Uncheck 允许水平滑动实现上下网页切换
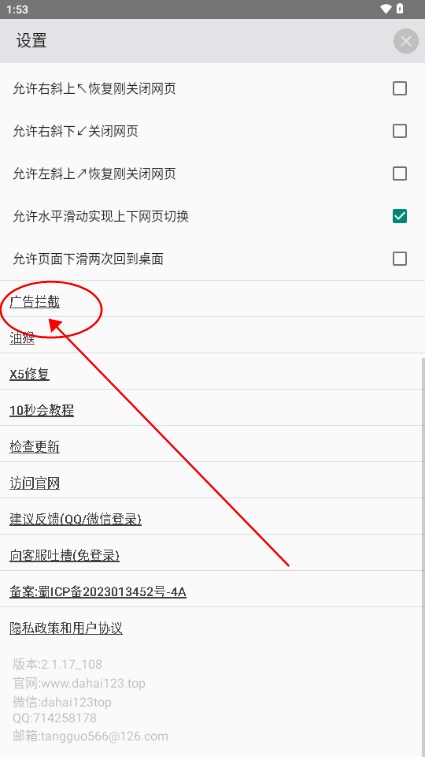425x757 pixels. 399,216
